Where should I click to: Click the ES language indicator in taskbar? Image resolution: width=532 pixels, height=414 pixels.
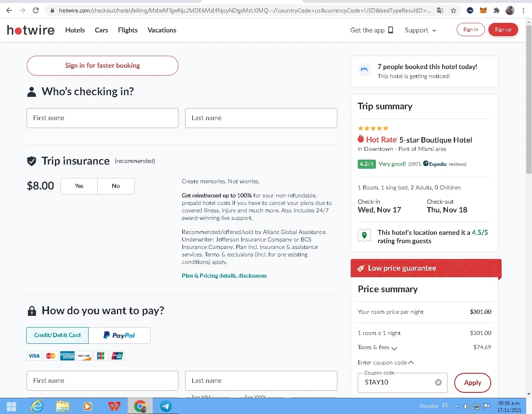click(445, 405)
